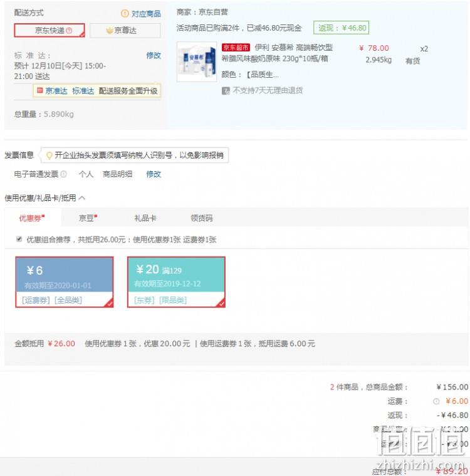Toggle the ¥6 运费券 coupon
The height and width of the screenshot is (476, 470).
coord(65,282)
